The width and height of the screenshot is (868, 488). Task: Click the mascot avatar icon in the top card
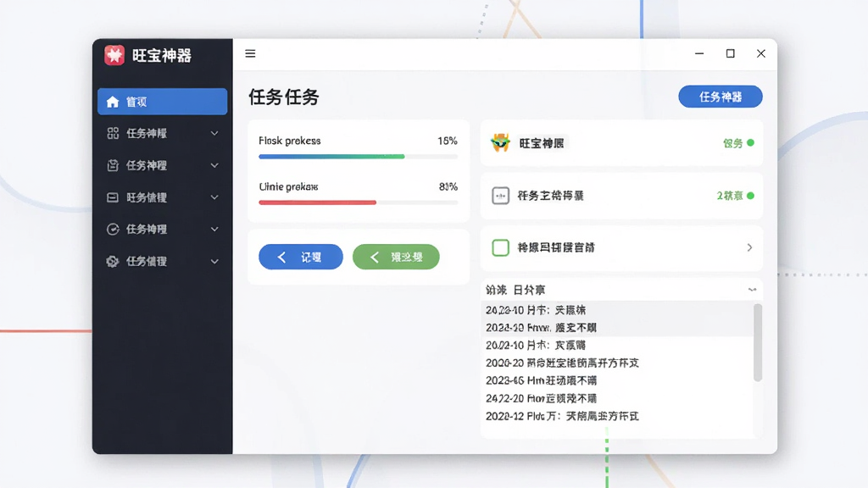tap(500, 142)
